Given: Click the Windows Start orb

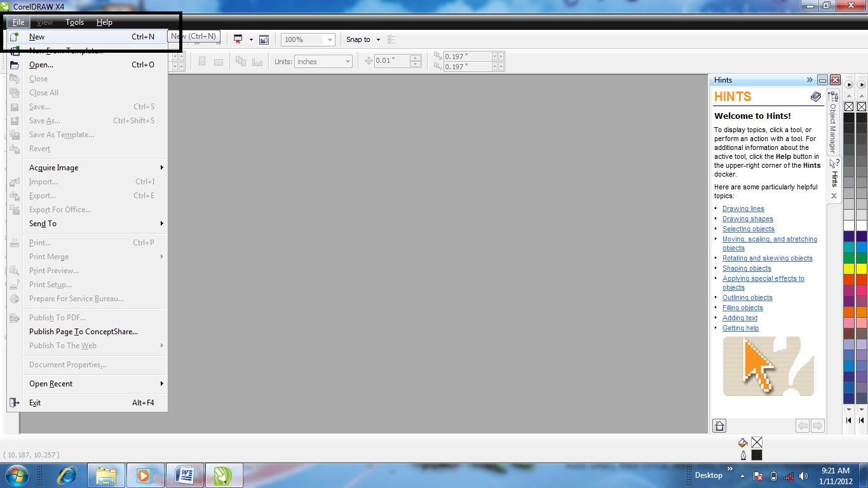Looking at the screenshot, I should pos(17,475).
